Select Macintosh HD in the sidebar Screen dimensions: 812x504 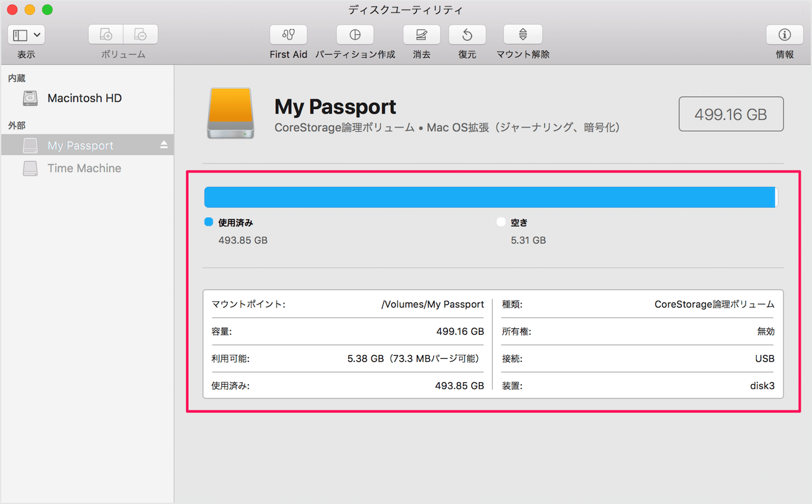[x=87, y=98]
